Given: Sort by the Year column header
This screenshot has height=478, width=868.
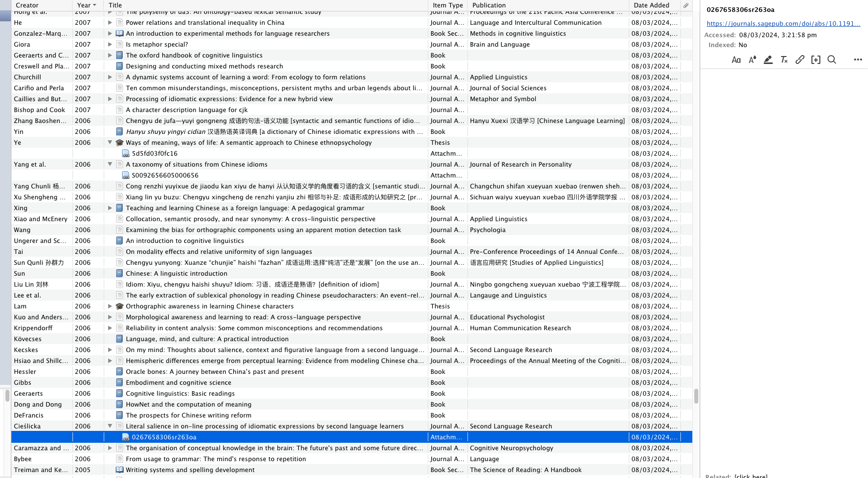Looking at the screenshot, I should pos(88,5).
